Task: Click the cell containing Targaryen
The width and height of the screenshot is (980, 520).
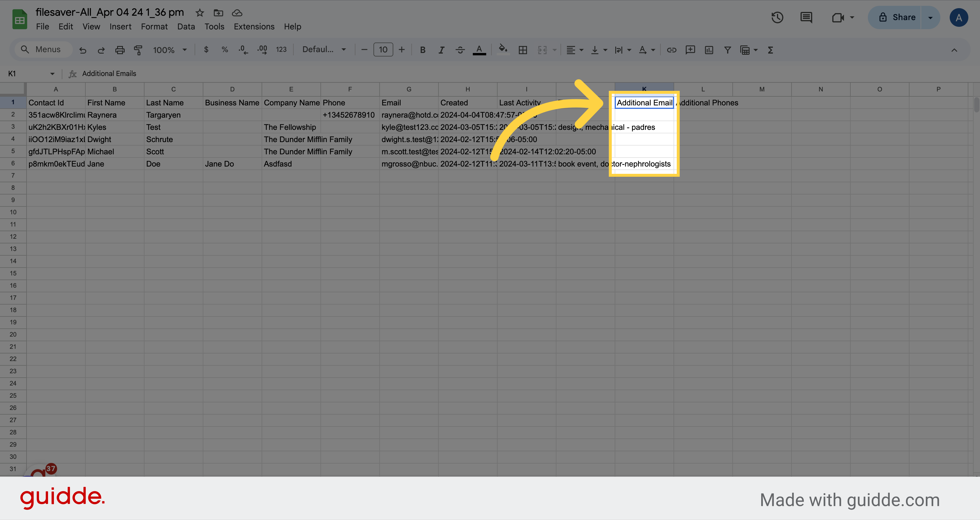Action: coord(173,115)
